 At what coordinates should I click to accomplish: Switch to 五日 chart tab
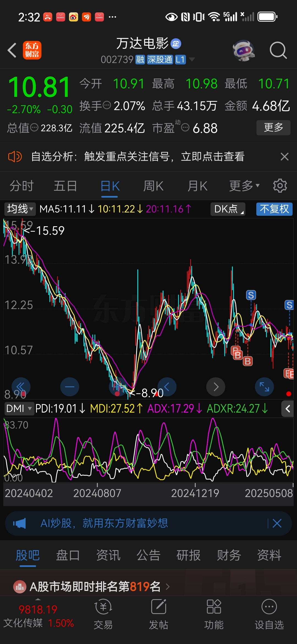[65, 186]
